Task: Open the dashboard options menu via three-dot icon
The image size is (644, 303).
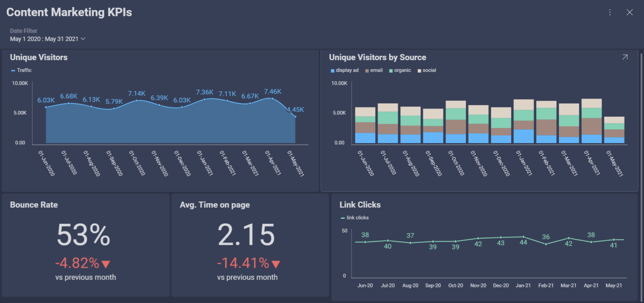Action: (x=610, y=12)
